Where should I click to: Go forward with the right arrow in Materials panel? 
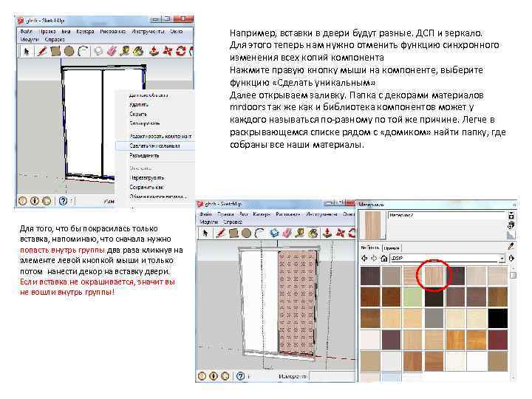point(374,258)
